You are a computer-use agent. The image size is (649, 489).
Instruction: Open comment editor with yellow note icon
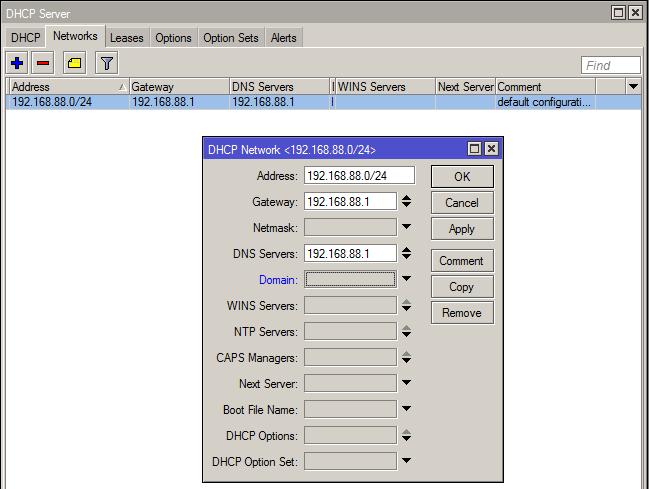coord(75,63)
